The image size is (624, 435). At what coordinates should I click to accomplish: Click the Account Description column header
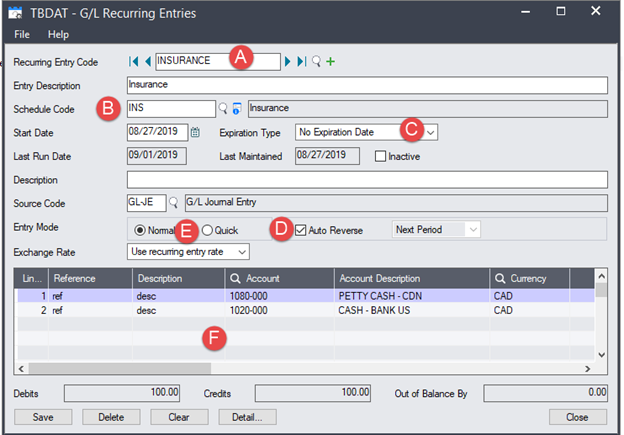tap(412, 278)
